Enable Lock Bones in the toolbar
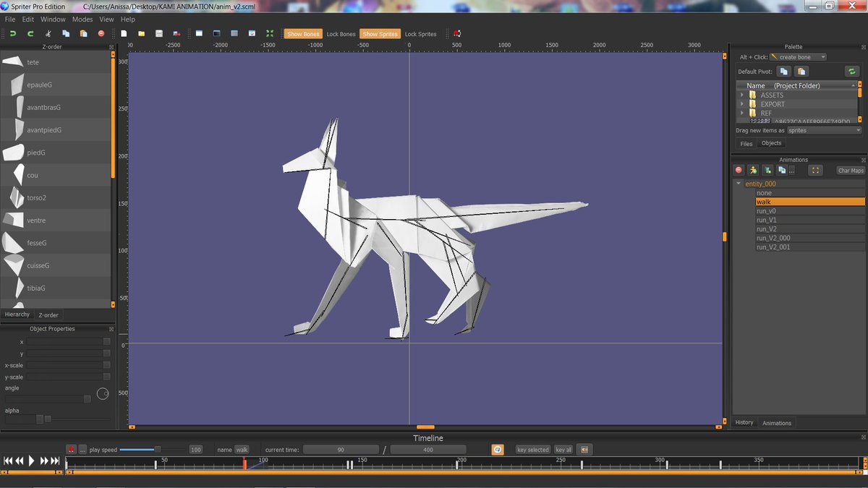Viewport: 868px width, 488px height. [340, 33]
